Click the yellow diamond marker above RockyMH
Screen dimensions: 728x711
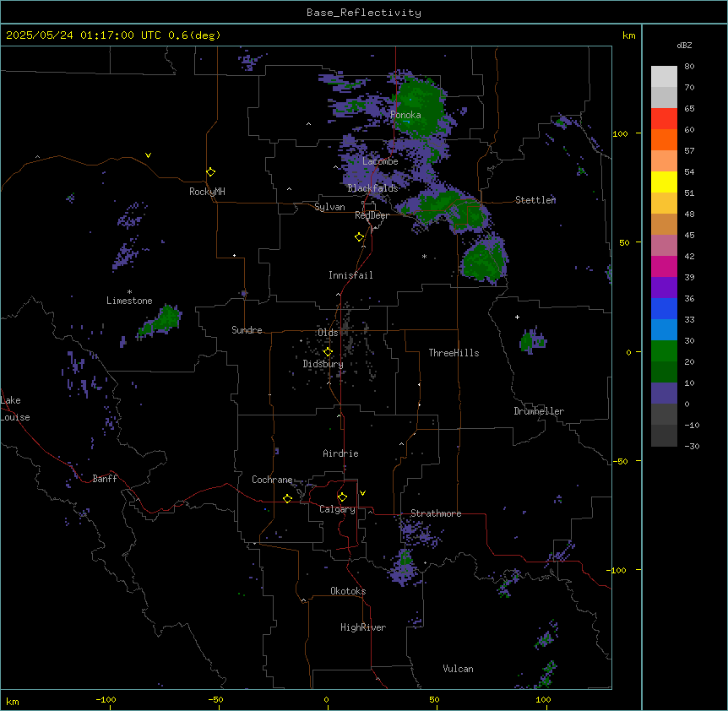click(210, 172)
